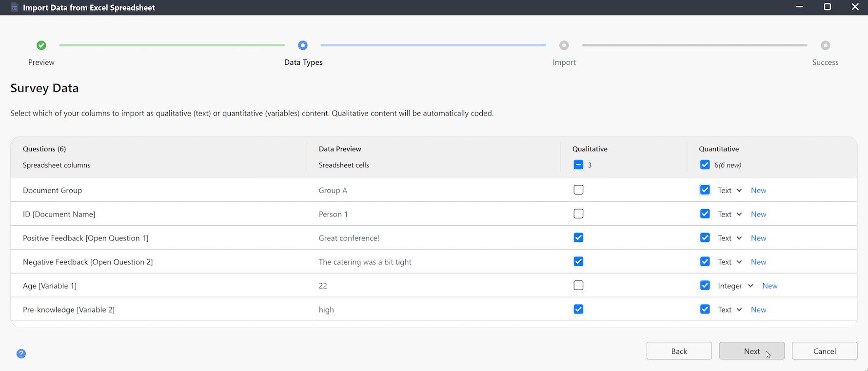Select the 'Age [Variable 1]' column name

[50, 286]
